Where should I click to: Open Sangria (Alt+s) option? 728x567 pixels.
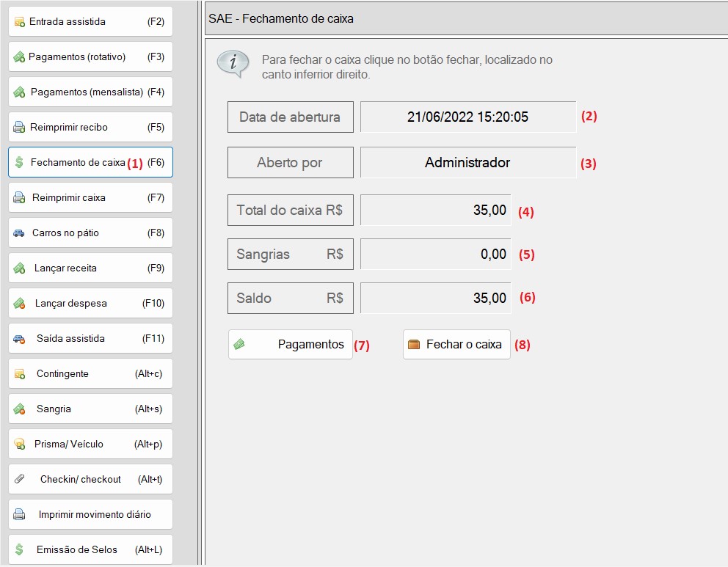pyautogui.click(x=90, y=409)
